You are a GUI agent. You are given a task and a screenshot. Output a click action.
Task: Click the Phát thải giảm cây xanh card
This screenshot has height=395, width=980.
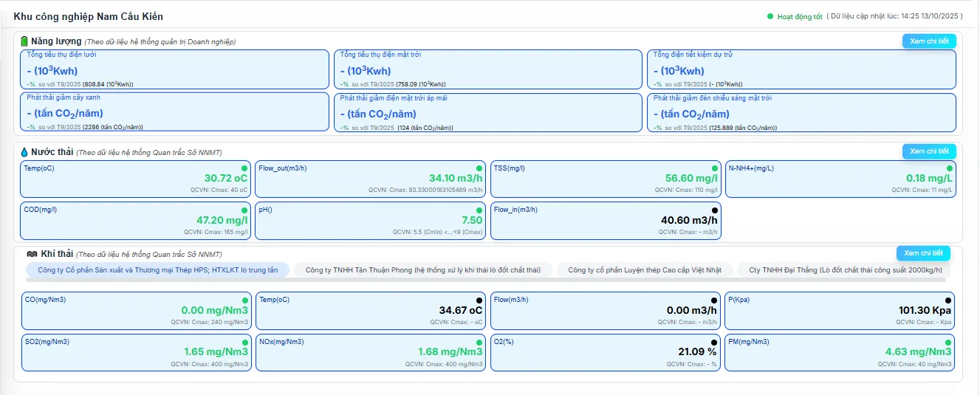point(174,112)
